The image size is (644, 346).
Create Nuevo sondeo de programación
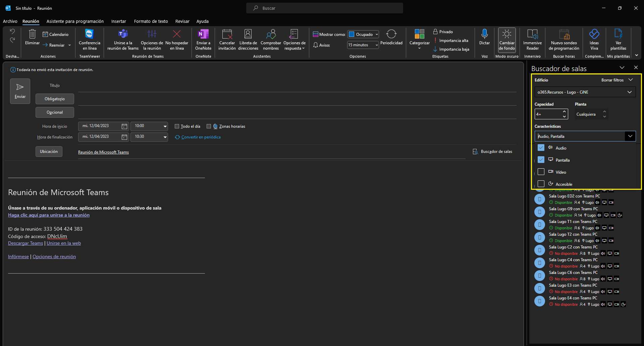[564, 40]
